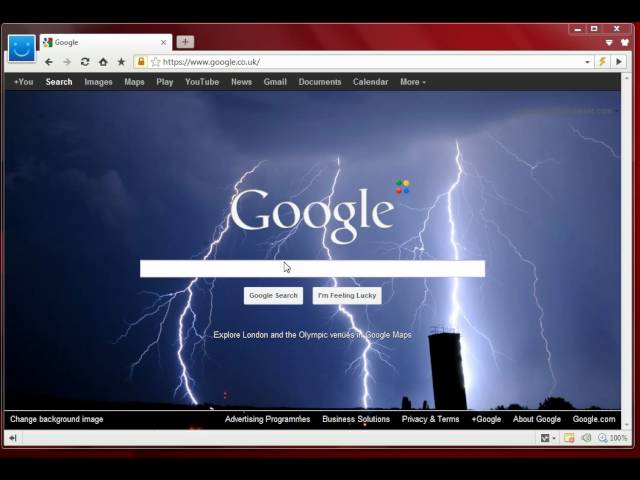Open favorites with the black star icon

tap(121, 62)
